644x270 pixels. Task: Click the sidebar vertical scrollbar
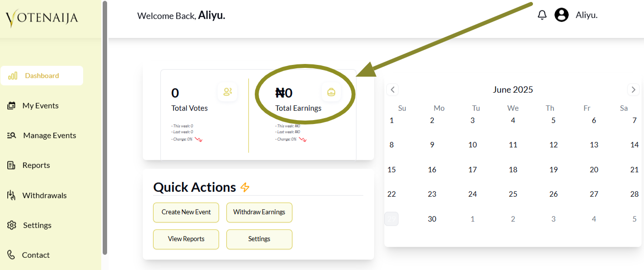105,127
